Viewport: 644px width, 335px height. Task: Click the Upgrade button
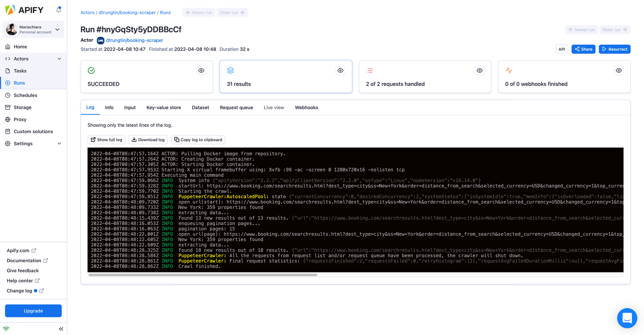[x=33, y=311]
